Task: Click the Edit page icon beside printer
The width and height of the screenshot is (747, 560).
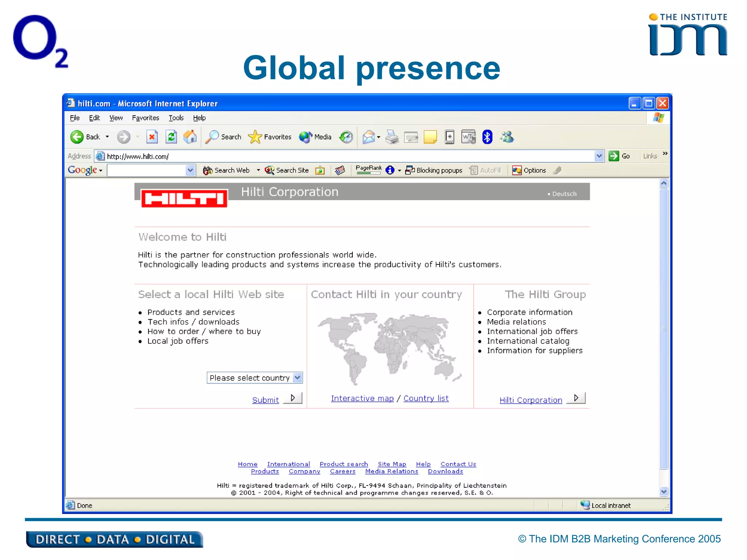Action: coord(411,137)
